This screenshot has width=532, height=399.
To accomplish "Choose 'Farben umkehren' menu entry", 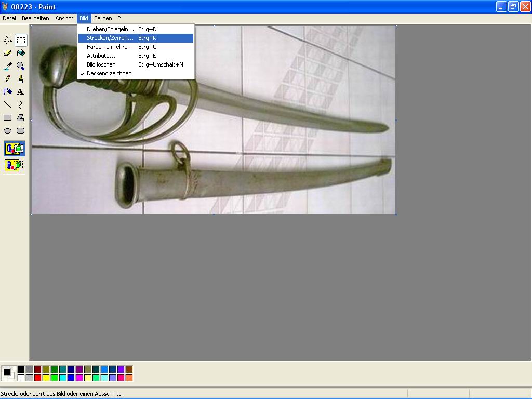I will coord(109,47).
